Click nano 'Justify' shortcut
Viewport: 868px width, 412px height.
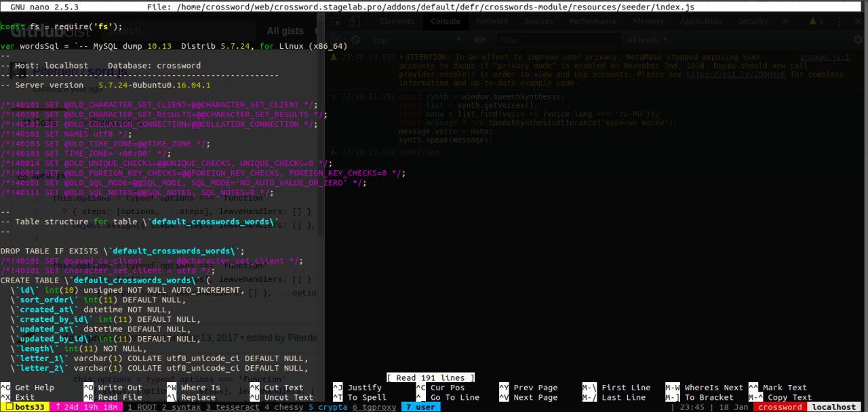point(357,388)
